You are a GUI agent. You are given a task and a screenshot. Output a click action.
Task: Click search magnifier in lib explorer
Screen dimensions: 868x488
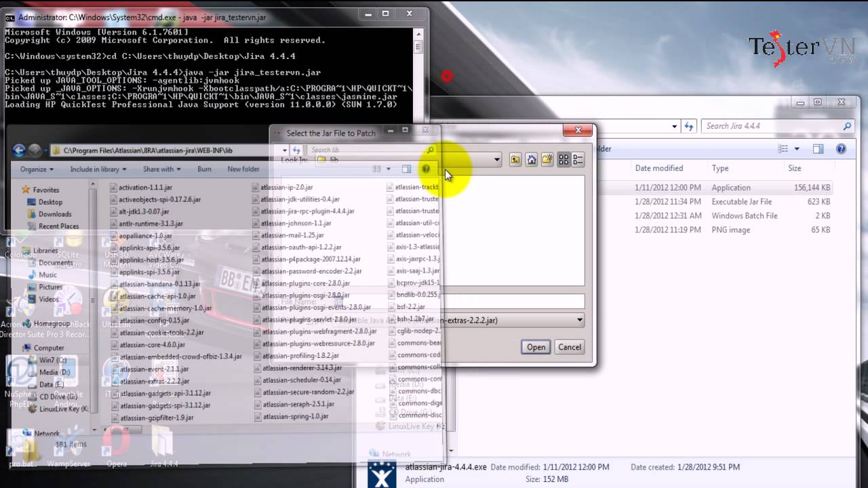[x=431, y=150]
